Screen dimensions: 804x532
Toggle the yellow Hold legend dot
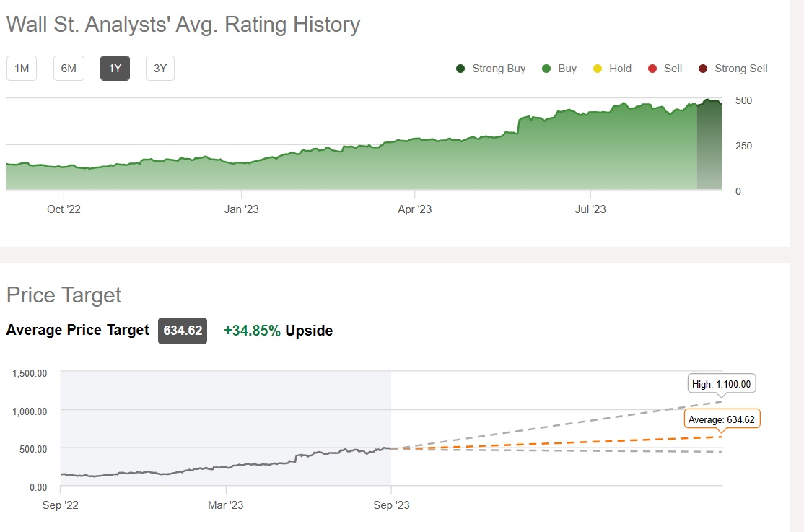597,69
